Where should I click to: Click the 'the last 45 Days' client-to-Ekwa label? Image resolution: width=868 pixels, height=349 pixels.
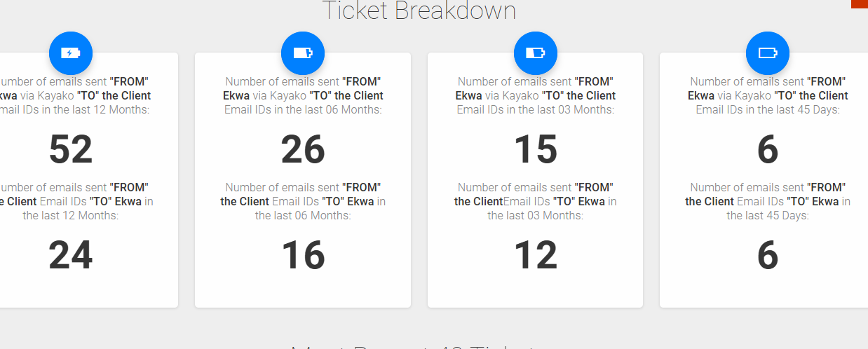coord(768,216)
